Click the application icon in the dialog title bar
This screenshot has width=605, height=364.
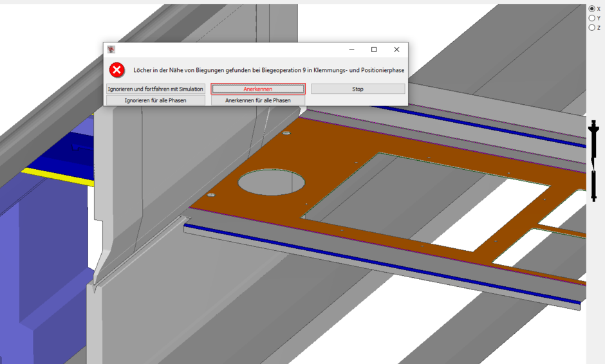click(111, 50)
